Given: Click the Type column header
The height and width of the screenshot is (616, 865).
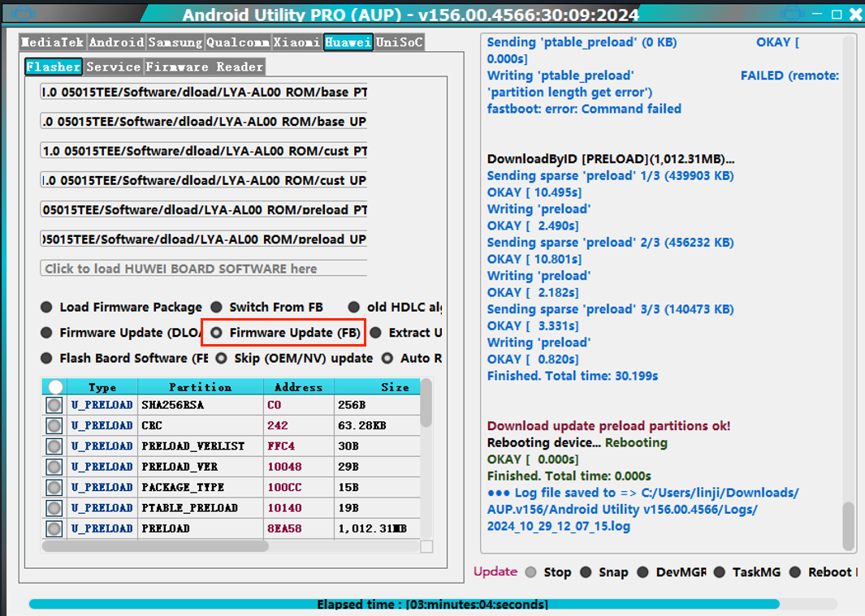Looking at the screenshot, I should pyautogui.click(x=102, y=387).
